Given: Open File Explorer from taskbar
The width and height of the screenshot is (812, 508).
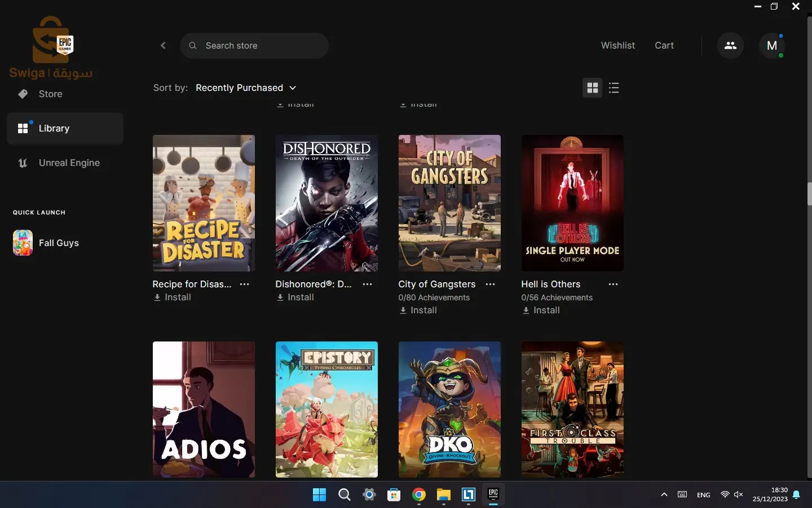Looking at the screenshot, I should pos(444,495).
